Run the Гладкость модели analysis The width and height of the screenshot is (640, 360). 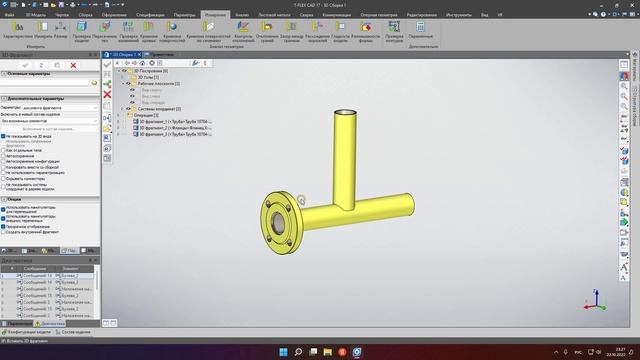tap(340, 31)
